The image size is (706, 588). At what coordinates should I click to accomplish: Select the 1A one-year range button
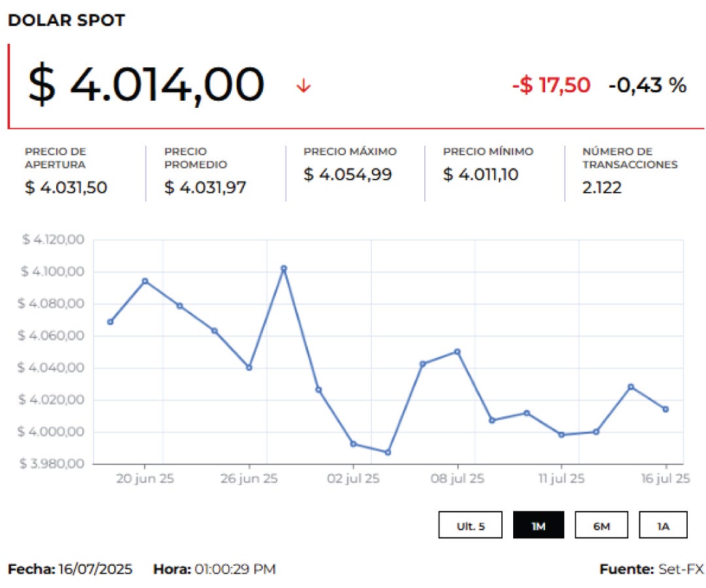coord(663,525)
